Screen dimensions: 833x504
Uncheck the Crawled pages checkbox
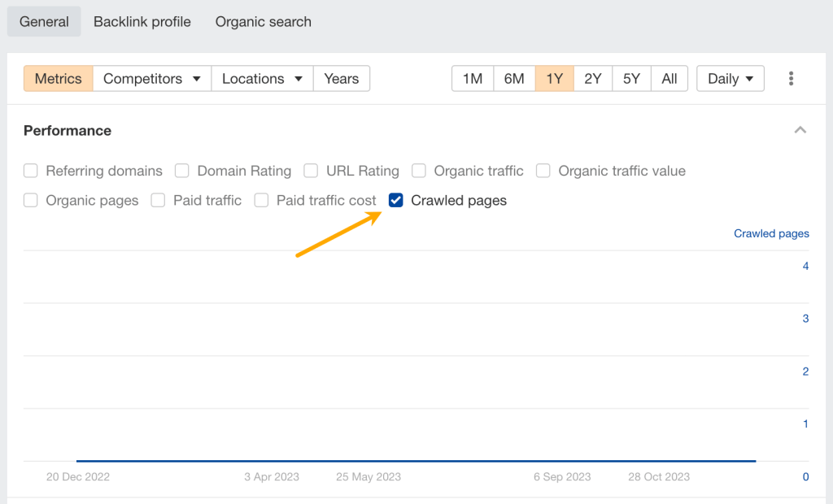pos(396,200)
